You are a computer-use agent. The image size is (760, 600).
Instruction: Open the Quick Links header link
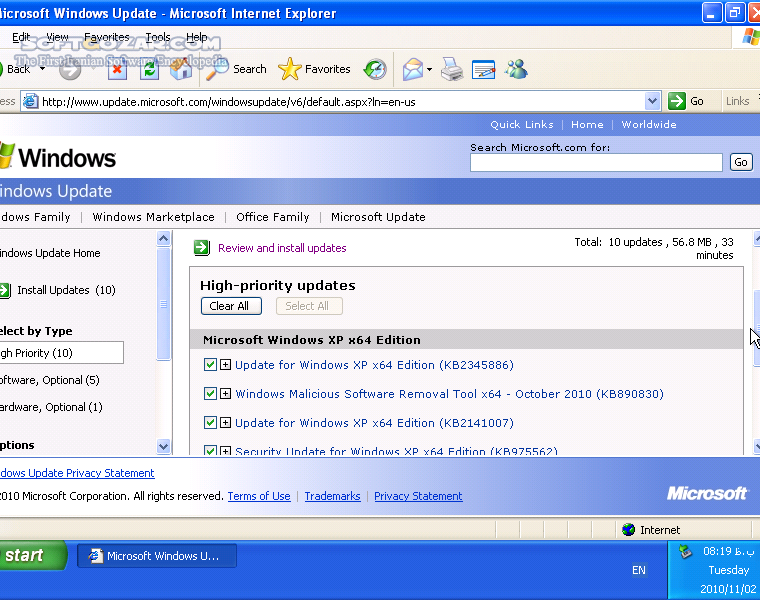coord(522,125)
